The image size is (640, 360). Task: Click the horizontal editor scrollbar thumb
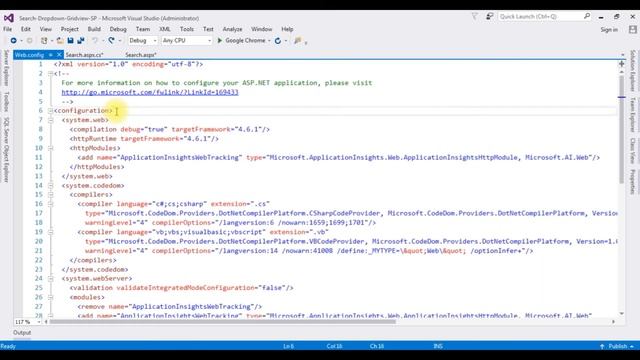[x=222, y=322]
